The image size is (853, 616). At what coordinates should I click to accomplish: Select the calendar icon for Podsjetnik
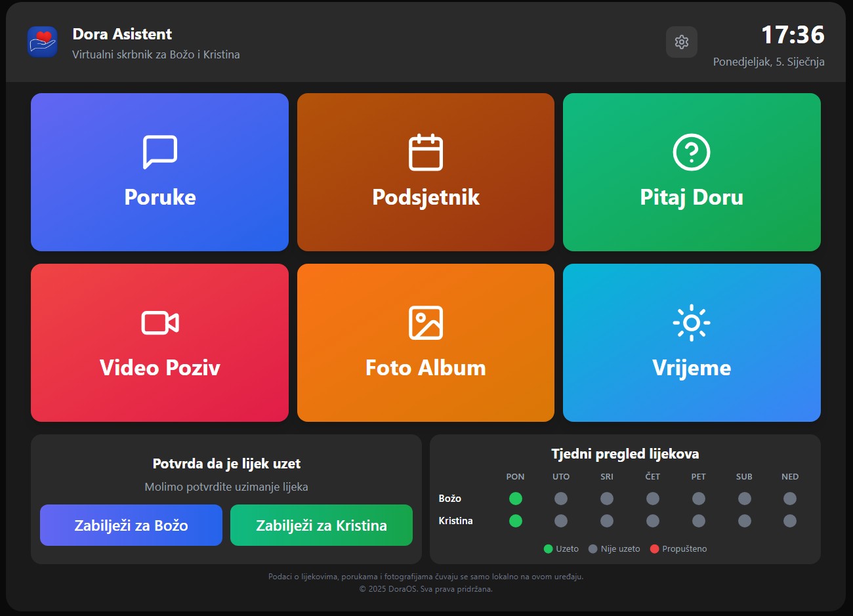pos(425,152)
